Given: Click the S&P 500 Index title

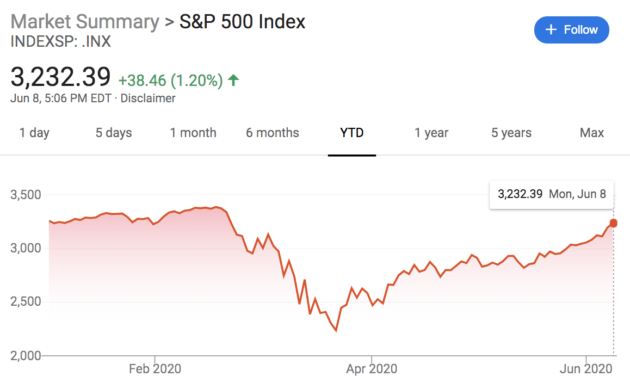Looking at the screenshot, I should point(242,22).
